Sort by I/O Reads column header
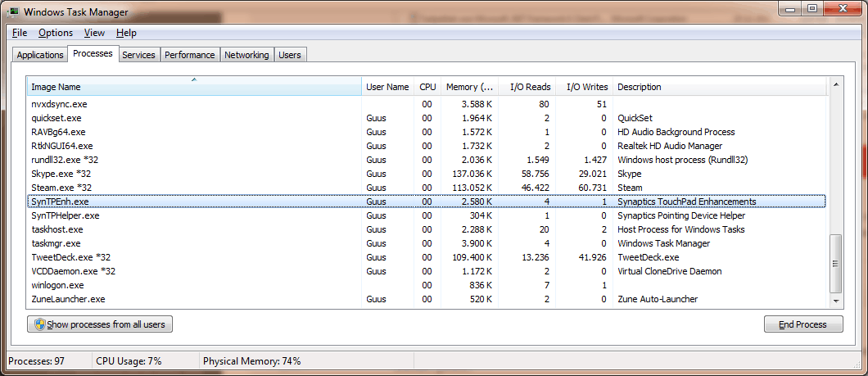This screenshot has height=376, width=868. [527, 87]
